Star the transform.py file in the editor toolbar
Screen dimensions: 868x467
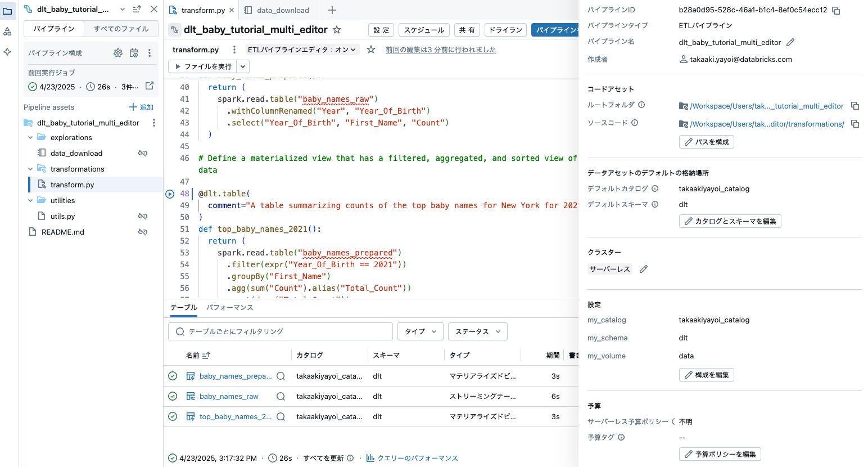(x=370, y=50)
